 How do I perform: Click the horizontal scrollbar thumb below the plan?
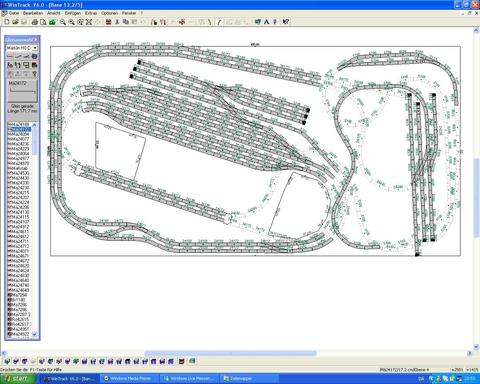[x=230, y=353]
